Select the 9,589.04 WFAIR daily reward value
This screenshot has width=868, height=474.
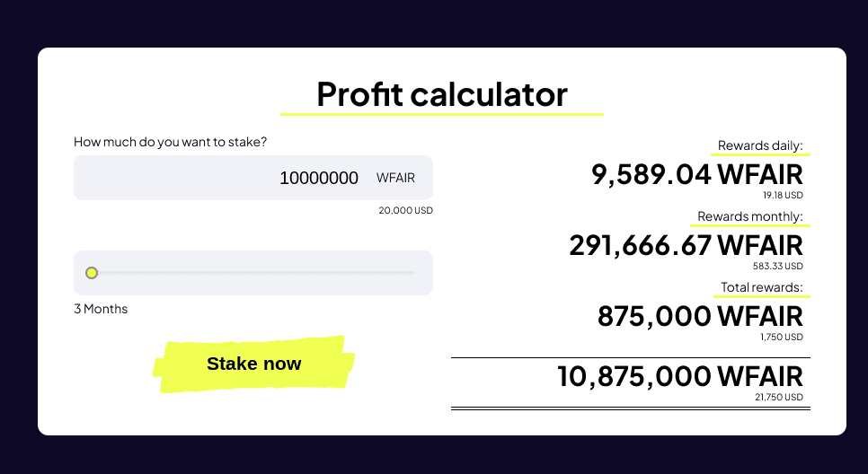coord(696,174)
